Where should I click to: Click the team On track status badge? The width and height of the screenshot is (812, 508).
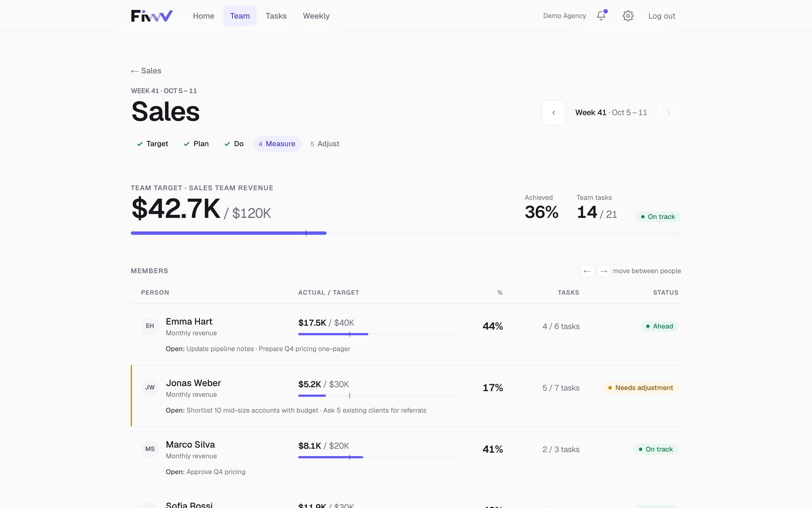click(658, 217)
